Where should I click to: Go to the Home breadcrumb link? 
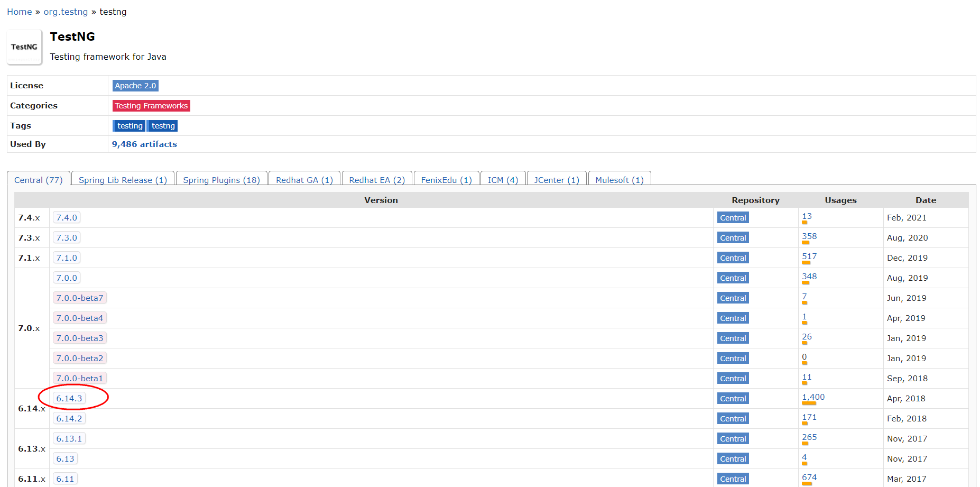20,12
